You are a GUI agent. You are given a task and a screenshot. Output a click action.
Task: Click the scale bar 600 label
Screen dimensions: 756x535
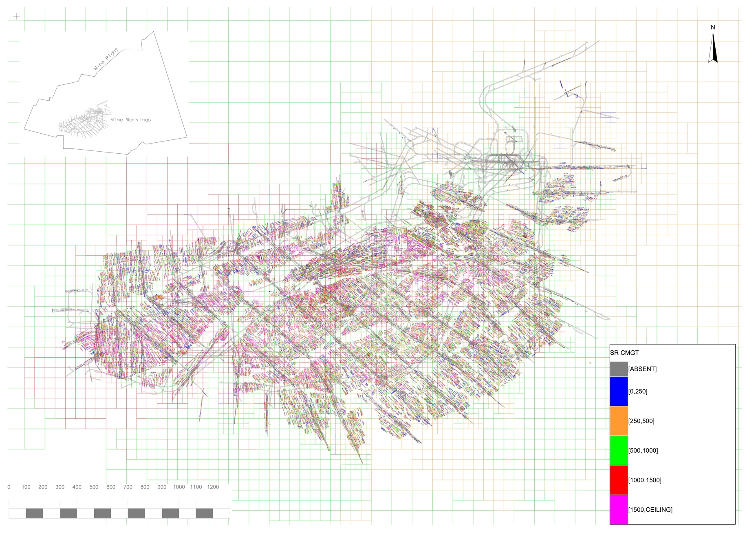(111, 487)
